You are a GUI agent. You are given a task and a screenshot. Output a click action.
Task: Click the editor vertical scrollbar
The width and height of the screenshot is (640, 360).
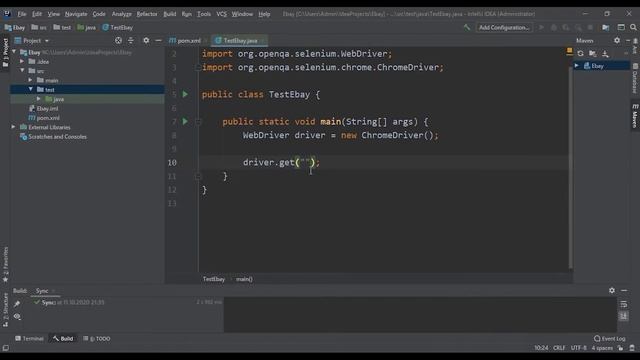[x=571, y=167]
